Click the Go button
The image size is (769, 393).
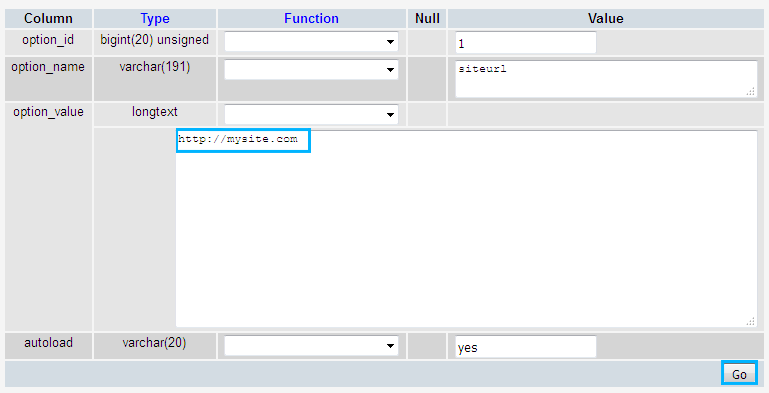click(739, 374)
